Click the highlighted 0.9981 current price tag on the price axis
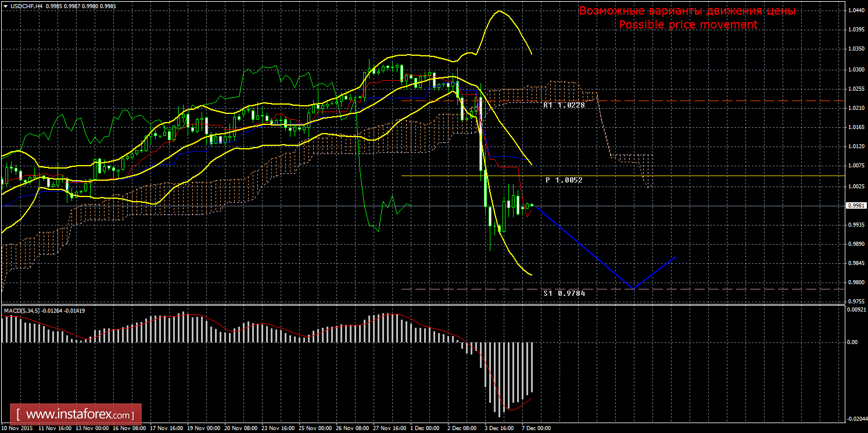 (x=856, y=205)
